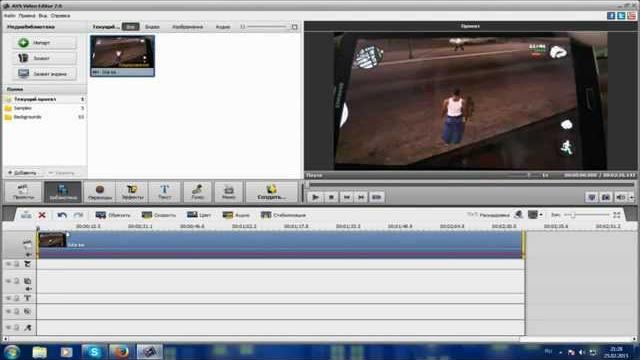Switch to Storyboard view at timeline right

[x=488, y=215]
